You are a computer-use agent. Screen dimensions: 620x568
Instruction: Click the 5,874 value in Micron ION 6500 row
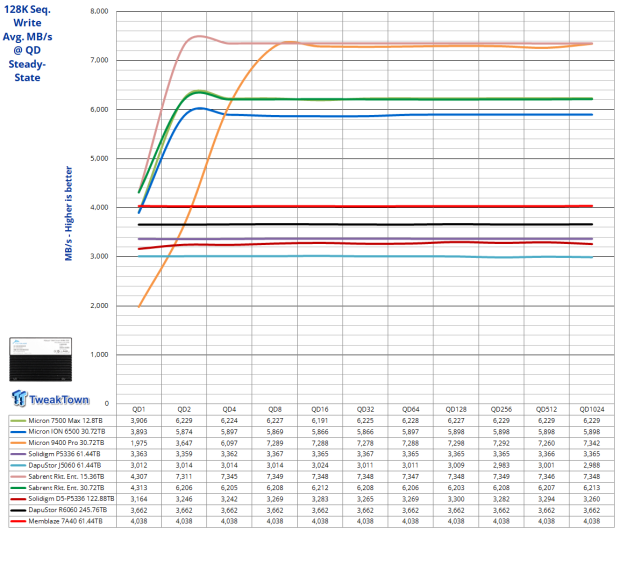pos(184,432)
